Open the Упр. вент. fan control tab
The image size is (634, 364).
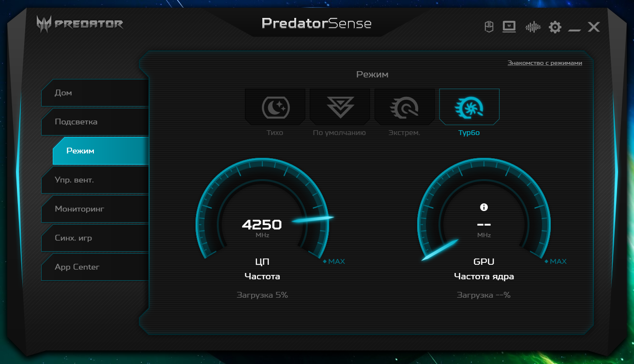tap(95, 180)
